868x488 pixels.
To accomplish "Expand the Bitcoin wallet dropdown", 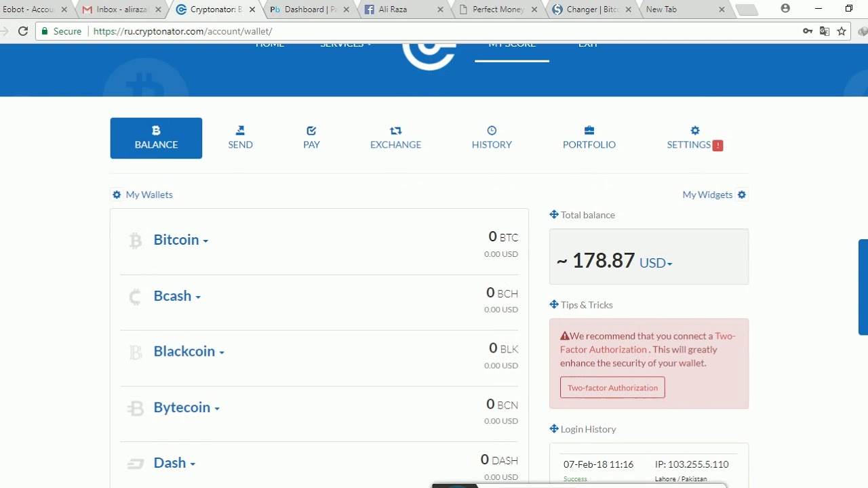I will (181, 240).
